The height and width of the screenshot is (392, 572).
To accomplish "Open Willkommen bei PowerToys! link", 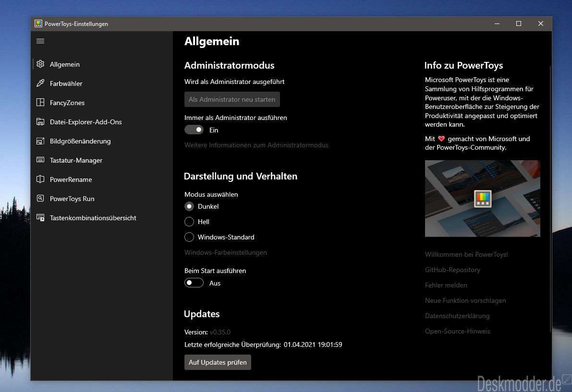I will 466,254.
